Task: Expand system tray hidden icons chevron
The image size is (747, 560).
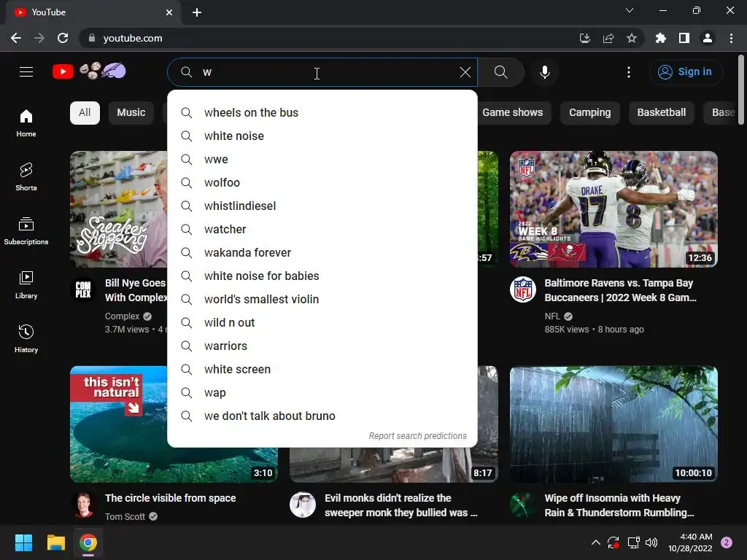Action: (595, 542)
